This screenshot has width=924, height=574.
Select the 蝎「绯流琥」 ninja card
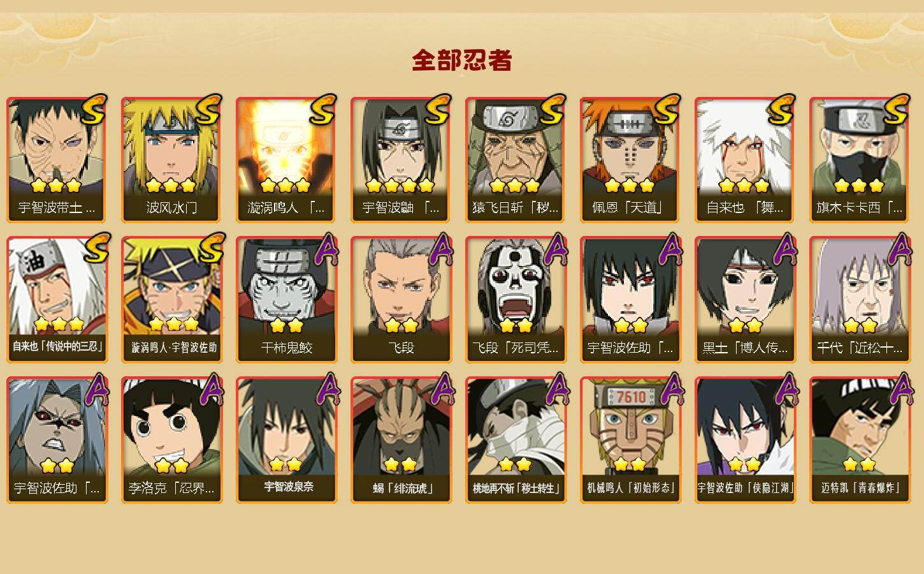coord(401,440)
